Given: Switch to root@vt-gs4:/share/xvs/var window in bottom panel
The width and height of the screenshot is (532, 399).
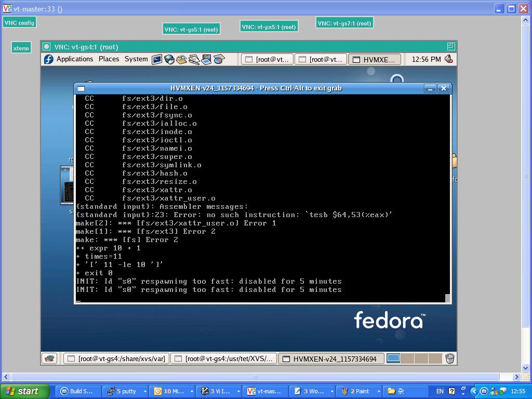Looking at the screenshot, I should coord(116,358).
